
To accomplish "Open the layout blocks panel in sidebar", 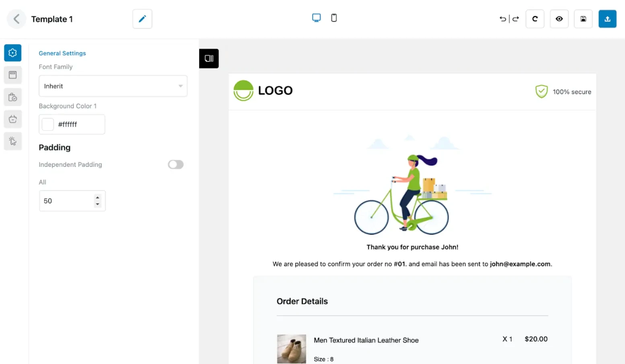I will [x=12, y=75].
